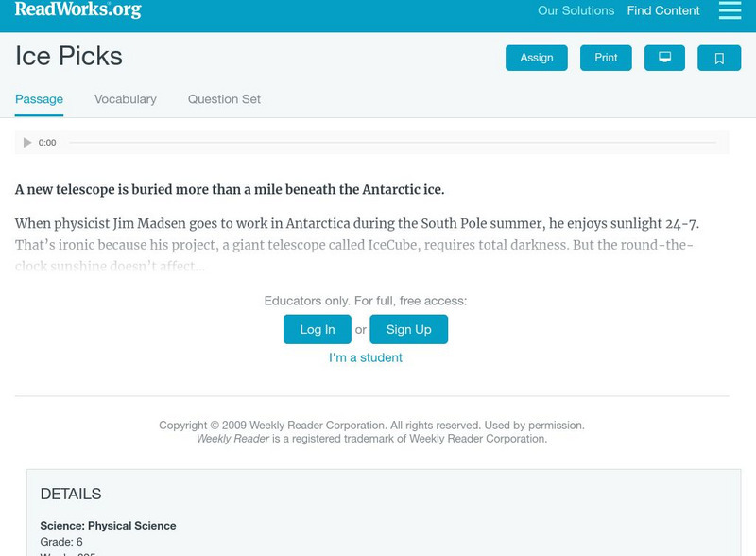Bookmark this passage with the bookmark icon
The height and width of the screenshot is (556, 756).
click(x=719, y=59)
